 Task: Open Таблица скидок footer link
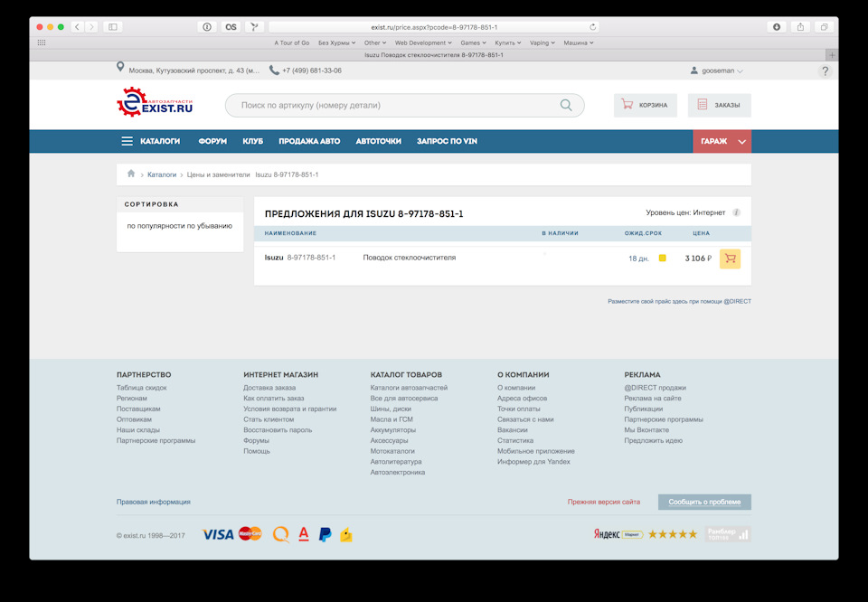point(141,387)
